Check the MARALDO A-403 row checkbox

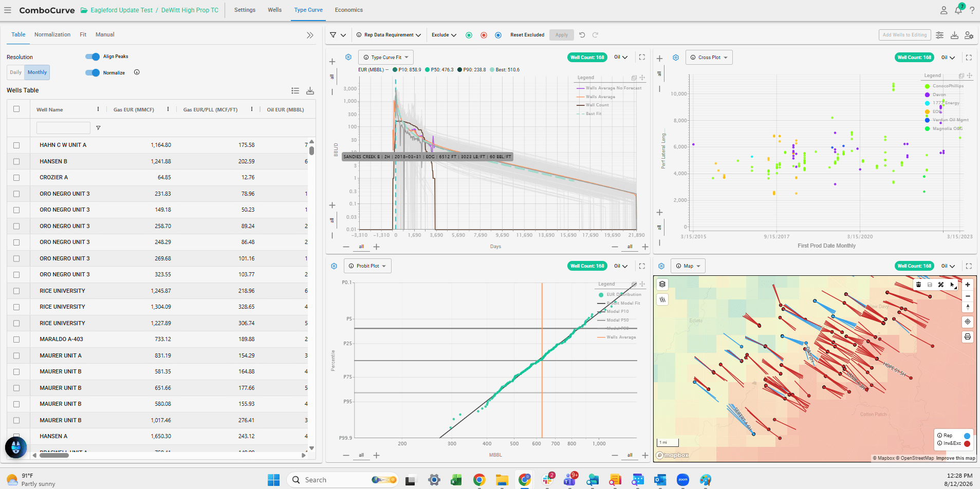pos(16,340)
